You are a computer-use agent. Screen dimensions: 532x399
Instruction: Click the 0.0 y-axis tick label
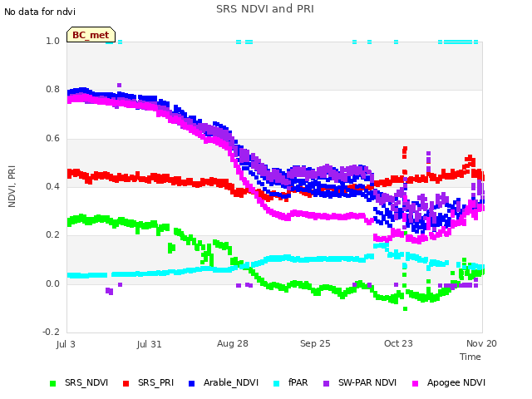53,283
